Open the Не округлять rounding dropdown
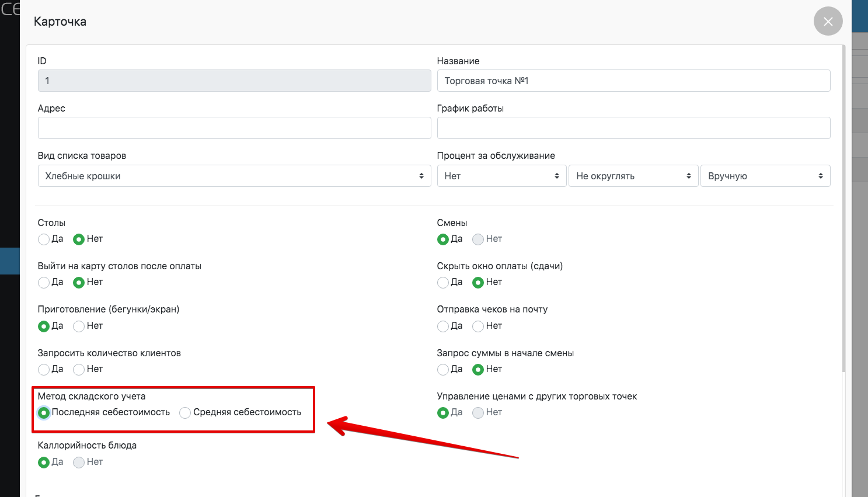 click(633, 176)
